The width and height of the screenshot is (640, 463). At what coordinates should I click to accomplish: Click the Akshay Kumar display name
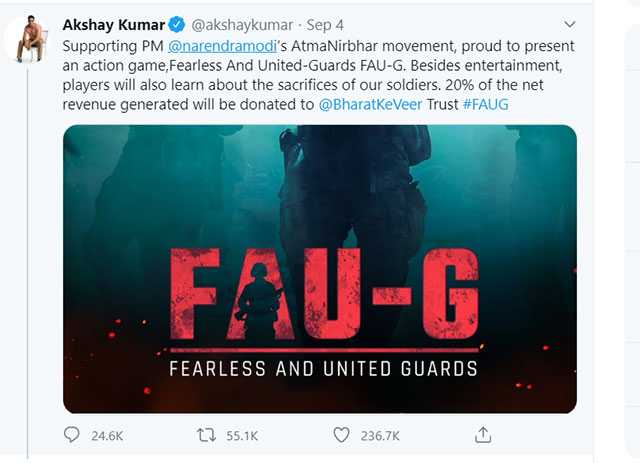[x=113, y=25]
